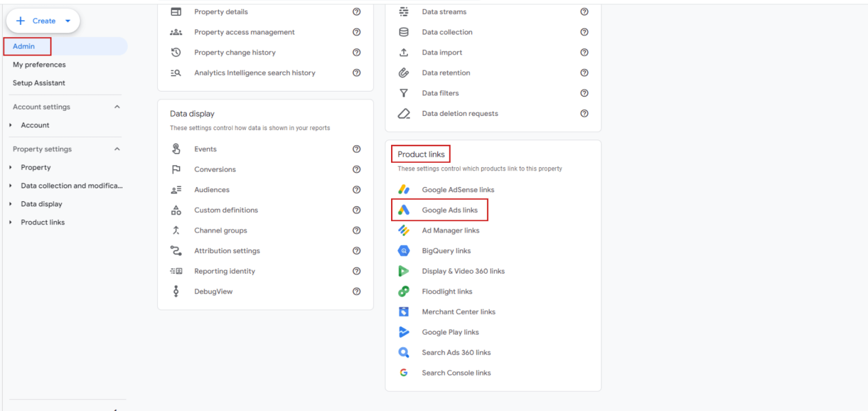Click the BigQuery hexagon icon
Image resolution: width=868 pixels, height=411 pixels.
403,250
